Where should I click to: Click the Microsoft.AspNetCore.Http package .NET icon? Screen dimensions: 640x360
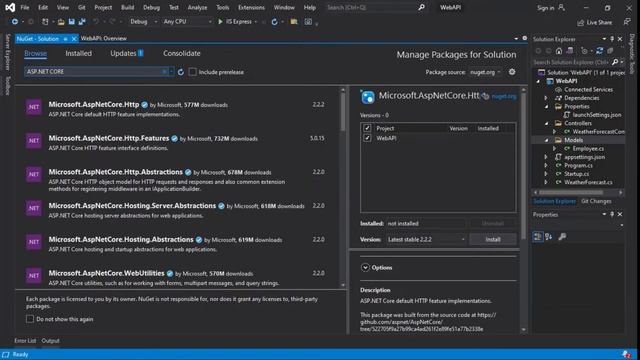[x=34, y=107]
